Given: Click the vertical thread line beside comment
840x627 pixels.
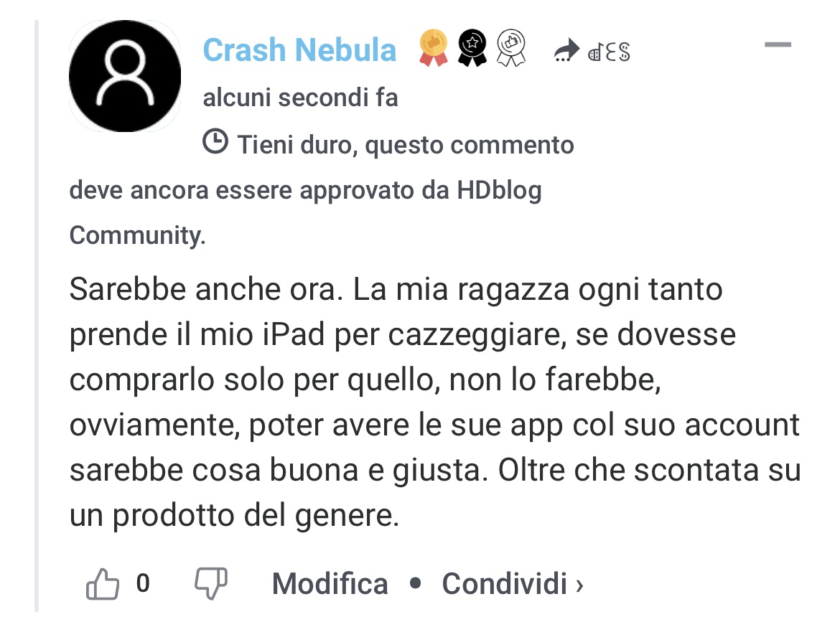Looking at the screenshot, I should [x=37, y=316].
